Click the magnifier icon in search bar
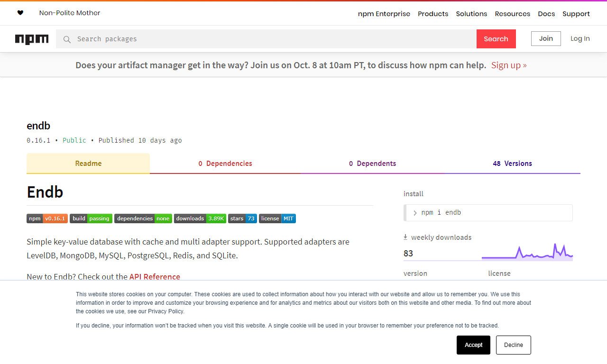The image size is (607, 364). 67,39
